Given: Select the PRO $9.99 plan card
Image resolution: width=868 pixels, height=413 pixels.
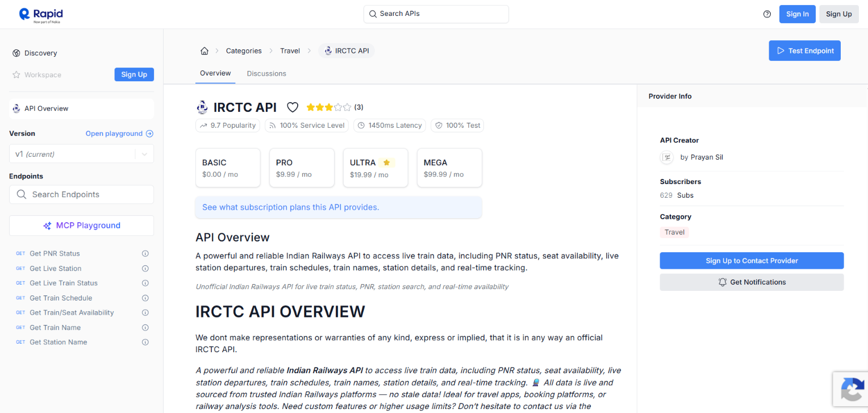Looking at the screenshot, I should (x=302, y=168).
